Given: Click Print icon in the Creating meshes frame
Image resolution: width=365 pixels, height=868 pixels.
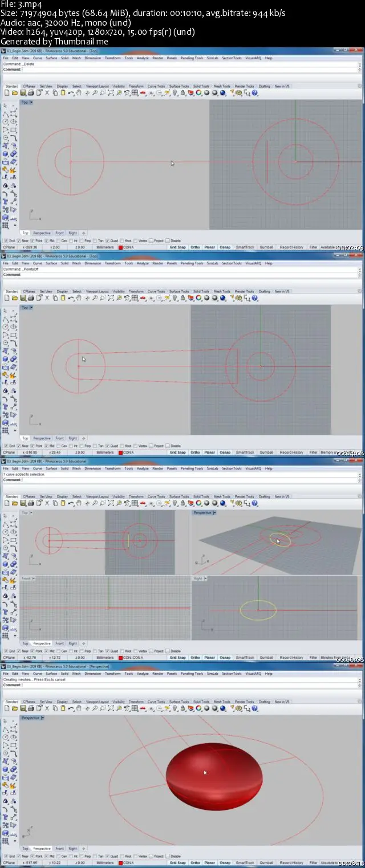Looking at the screenshot, I should click(31, 708).
